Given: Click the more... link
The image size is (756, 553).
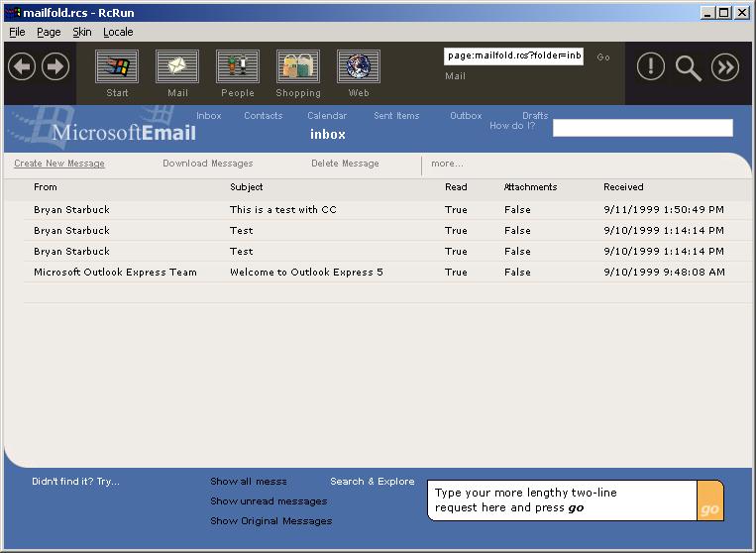Looking at the screenshot, I should (x=447, y=164).
